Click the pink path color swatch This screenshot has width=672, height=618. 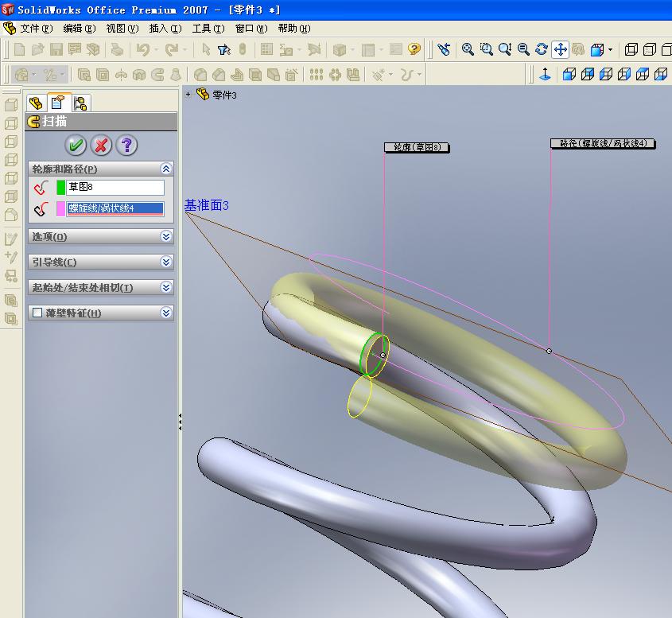[61, 208]
